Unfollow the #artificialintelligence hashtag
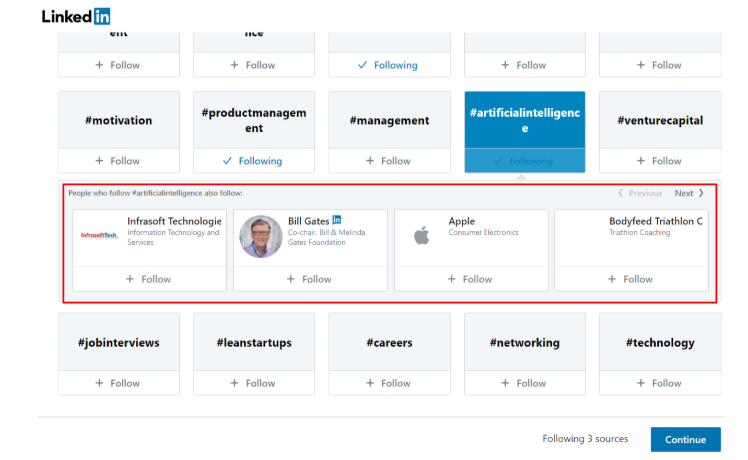Viewport: 748px width, 460px height. [525, 161]
